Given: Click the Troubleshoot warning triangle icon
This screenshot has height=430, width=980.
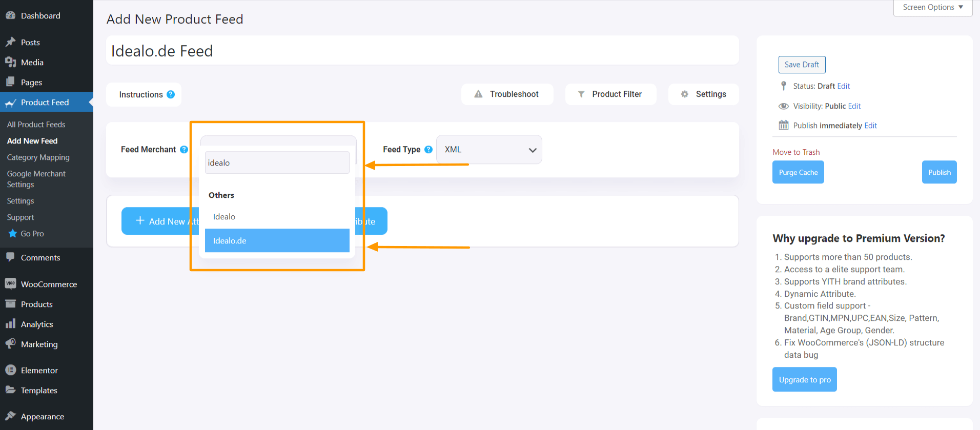Looking at the screenshot, I should pos(478,94).
